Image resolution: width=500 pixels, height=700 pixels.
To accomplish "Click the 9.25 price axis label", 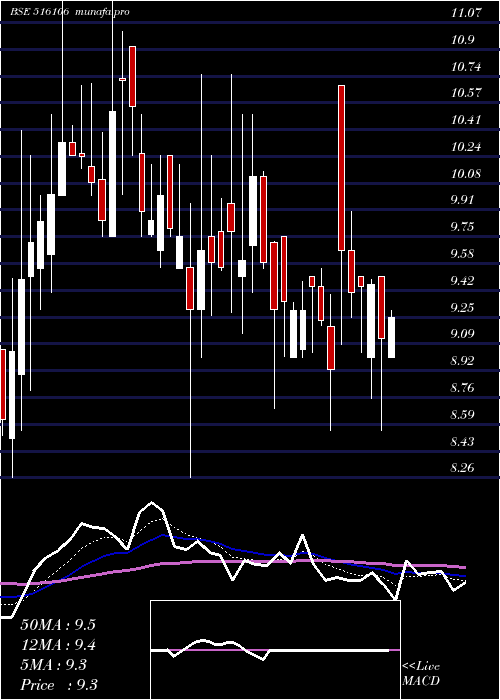I will pyautogui.click(x=462, y=308).
